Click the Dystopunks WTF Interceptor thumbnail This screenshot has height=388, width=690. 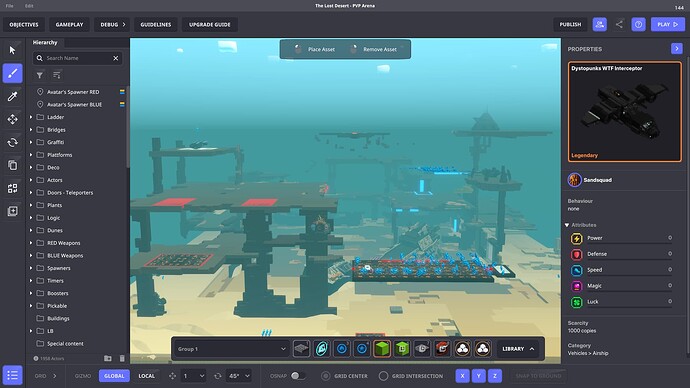click(x=624, y=112)
